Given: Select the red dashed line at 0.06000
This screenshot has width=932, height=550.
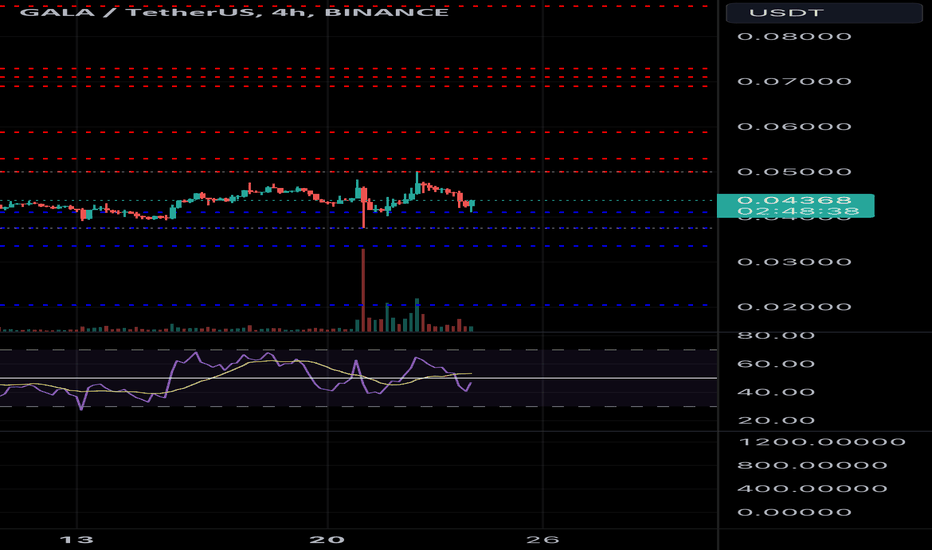Looking at the screenshot, I should 354,132.
